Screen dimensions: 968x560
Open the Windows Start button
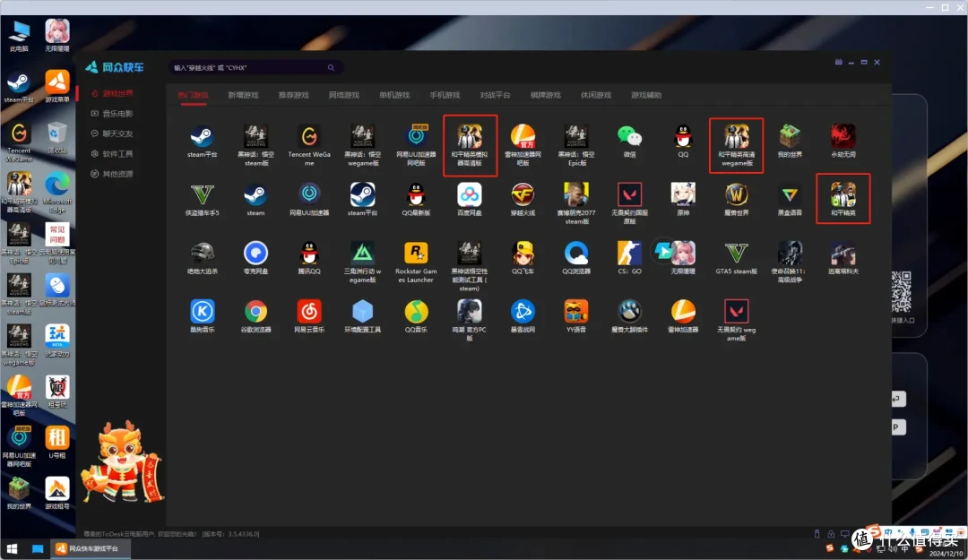click(x=12, y=548)
